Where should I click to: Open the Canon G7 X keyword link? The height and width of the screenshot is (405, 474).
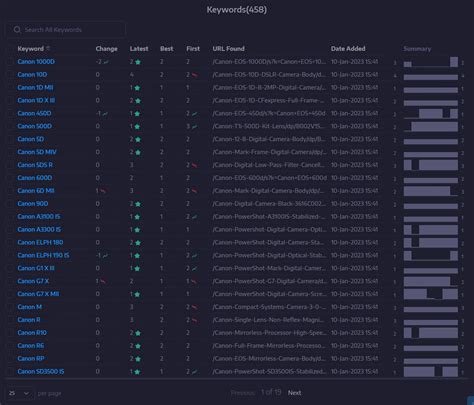[x=33, y=281]
